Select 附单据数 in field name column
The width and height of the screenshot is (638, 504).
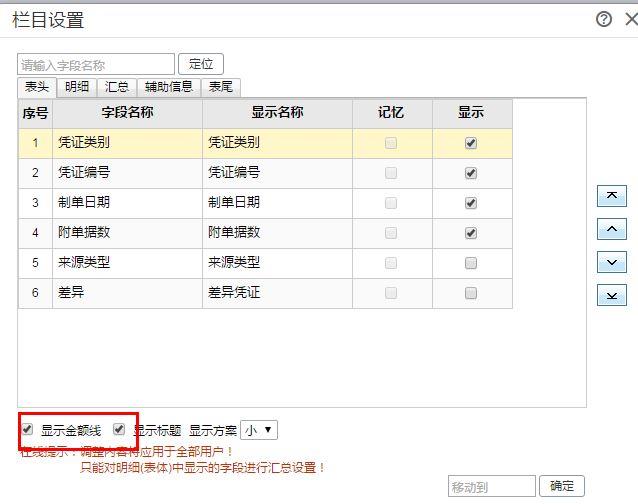(127, 233)
